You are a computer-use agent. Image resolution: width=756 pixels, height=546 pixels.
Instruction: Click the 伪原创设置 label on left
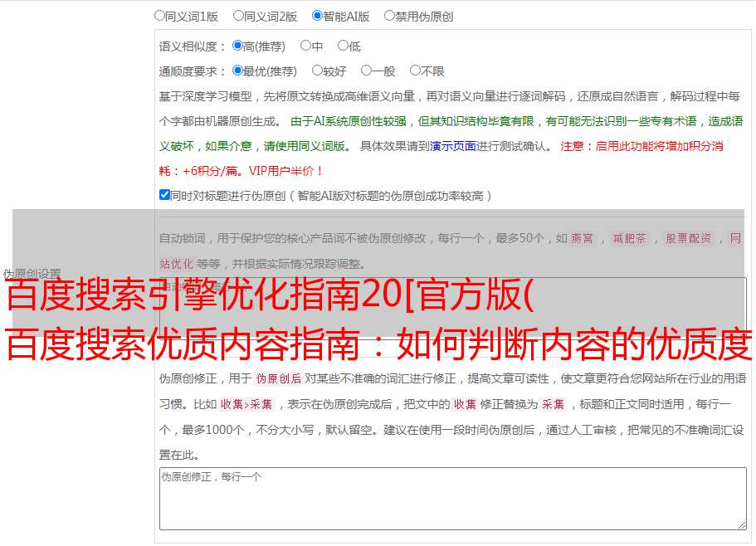(32, 274)
